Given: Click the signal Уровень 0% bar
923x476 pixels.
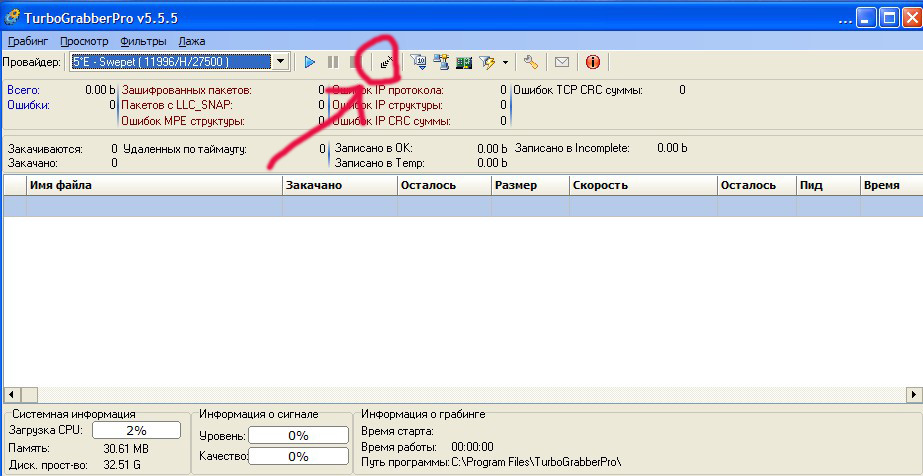Looking at the screenshot, I should pyautogui.click(x=298, y=435).
